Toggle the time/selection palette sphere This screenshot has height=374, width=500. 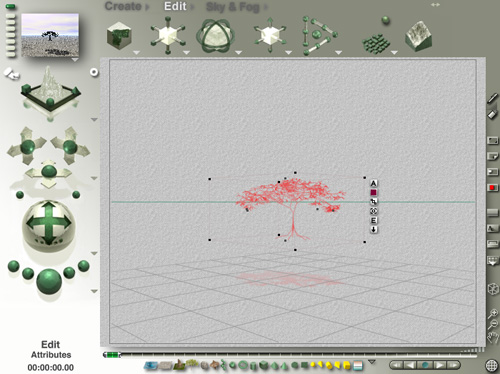tap(492, 365)
